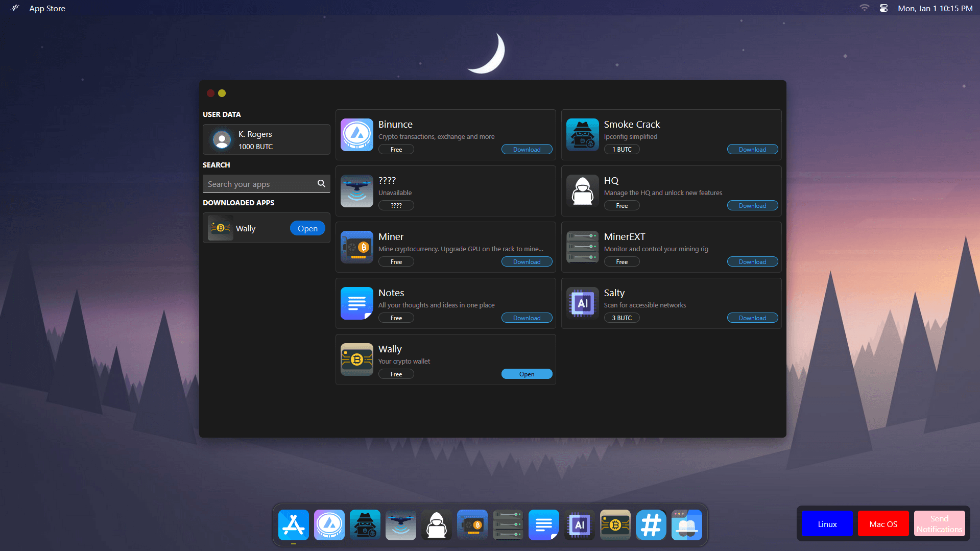Open the App Store icon in the dock

(x=294, y=524)
